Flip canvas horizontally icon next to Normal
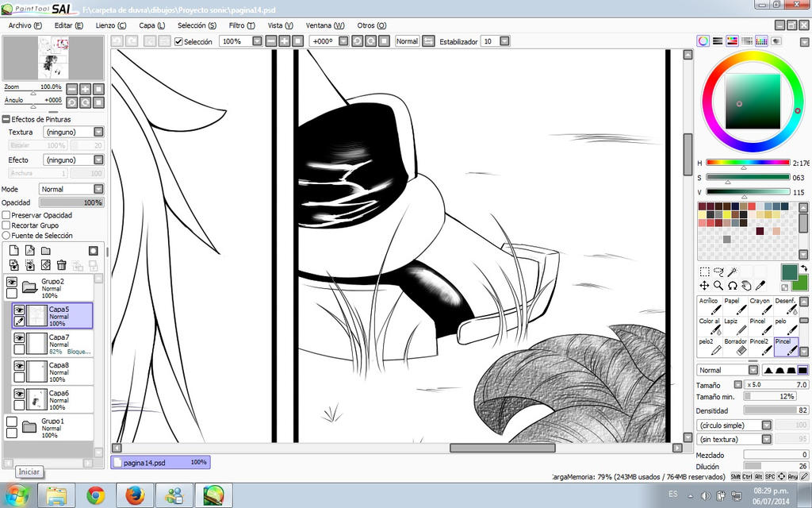This screenshot has height=508, width=812. click(428, 41)
